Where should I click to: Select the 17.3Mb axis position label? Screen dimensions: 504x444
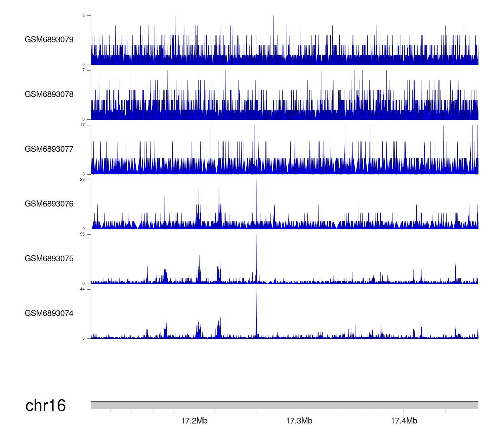[x=299, y=421]
